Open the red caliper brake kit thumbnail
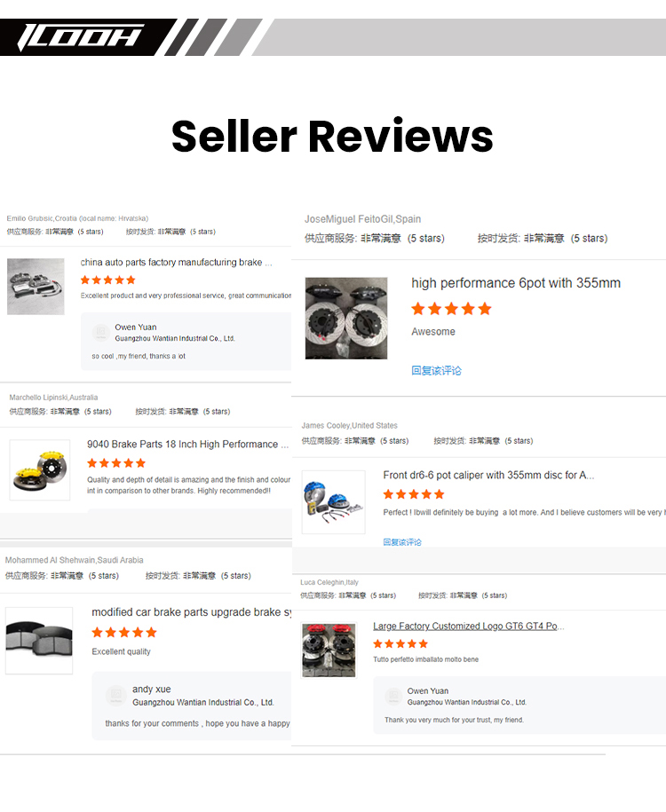666x812 pixels. [329, 650]
